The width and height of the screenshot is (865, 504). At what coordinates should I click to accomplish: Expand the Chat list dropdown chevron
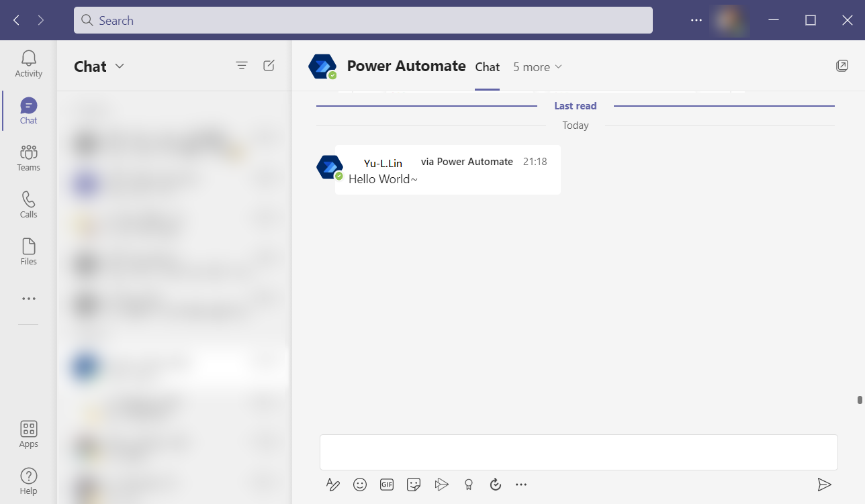(120, 66)
